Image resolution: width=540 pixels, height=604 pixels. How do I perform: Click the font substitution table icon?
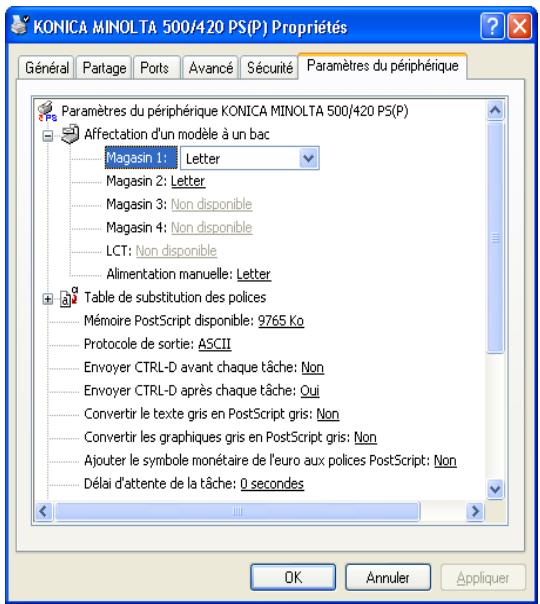pos(69,297)
